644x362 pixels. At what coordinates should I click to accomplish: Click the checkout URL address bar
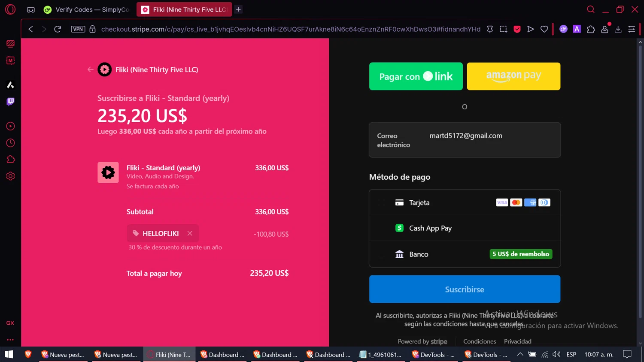click(x=291, y=29)
